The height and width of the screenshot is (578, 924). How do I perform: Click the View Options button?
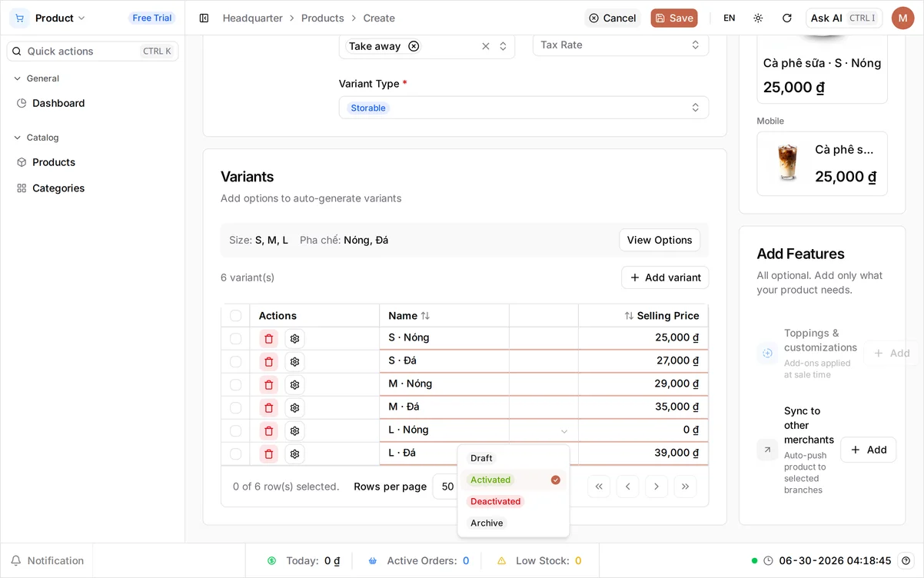[x=660, y=240]
